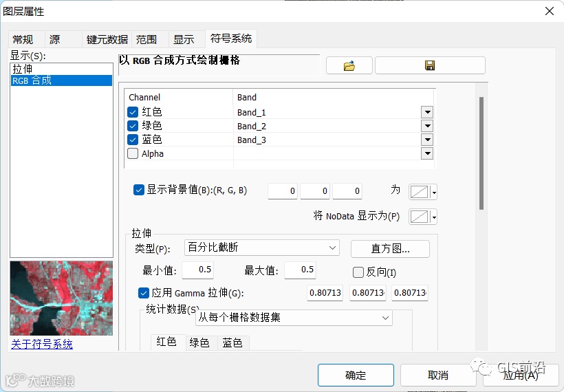Open the 关于符号系统 link

tap(42, 344)
